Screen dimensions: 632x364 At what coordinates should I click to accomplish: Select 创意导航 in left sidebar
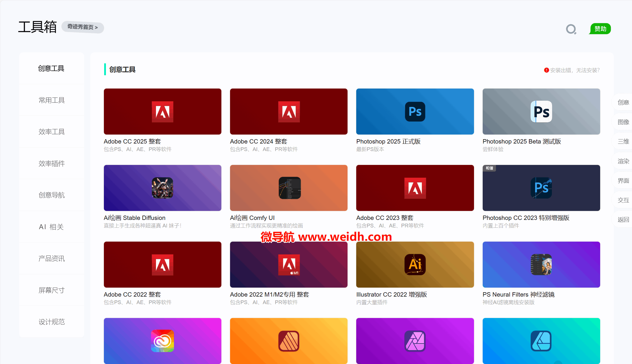tap(52, 195)
